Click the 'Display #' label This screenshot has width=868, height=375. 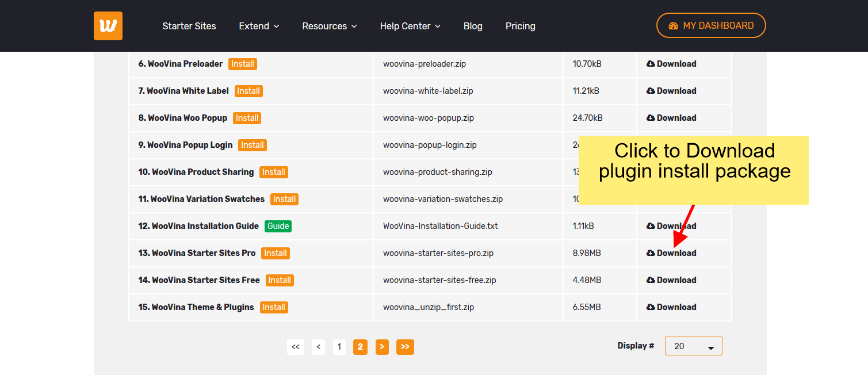636,346
